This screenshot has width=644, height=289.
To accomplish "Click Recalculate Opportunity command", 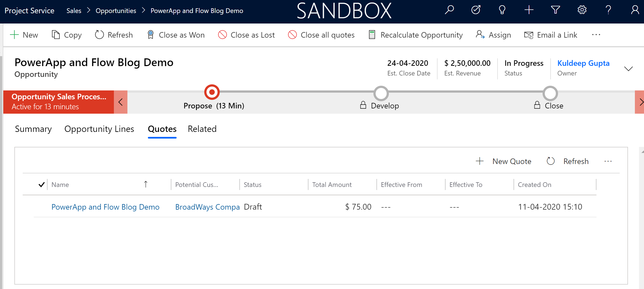I will (415, 35).
